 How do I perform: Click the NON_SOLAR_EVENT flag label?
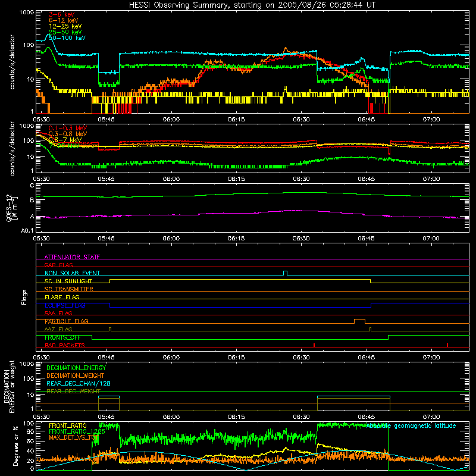click(72, 273)
